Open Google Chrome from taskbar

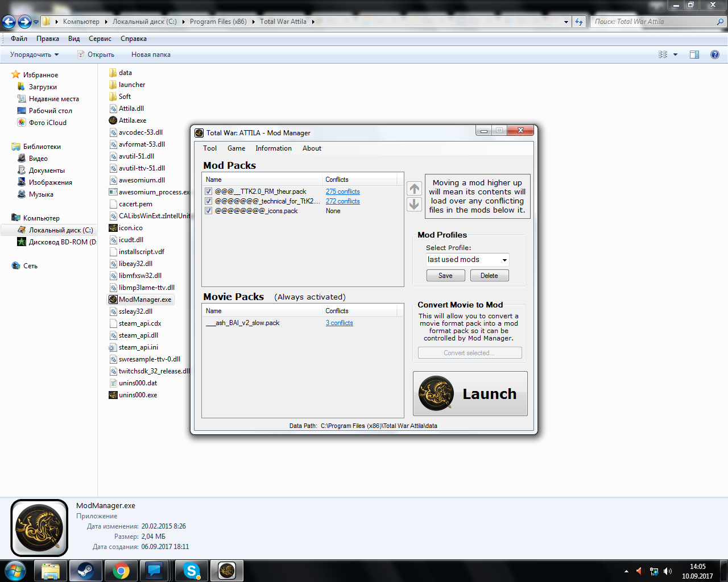tap(121, 571)
